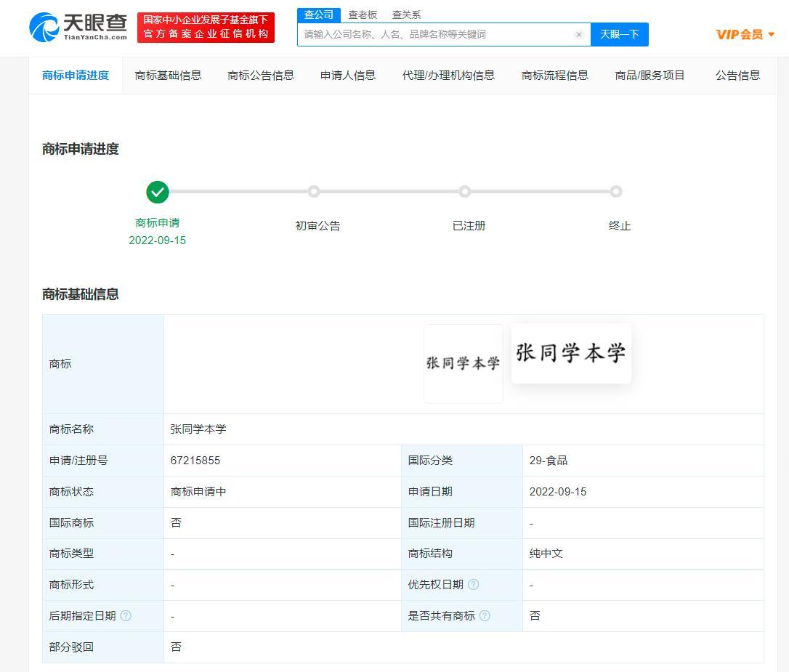Viewport: 789px width, 672px height.
Task: Open help icon next to 优先权日期
Action: 474,585
